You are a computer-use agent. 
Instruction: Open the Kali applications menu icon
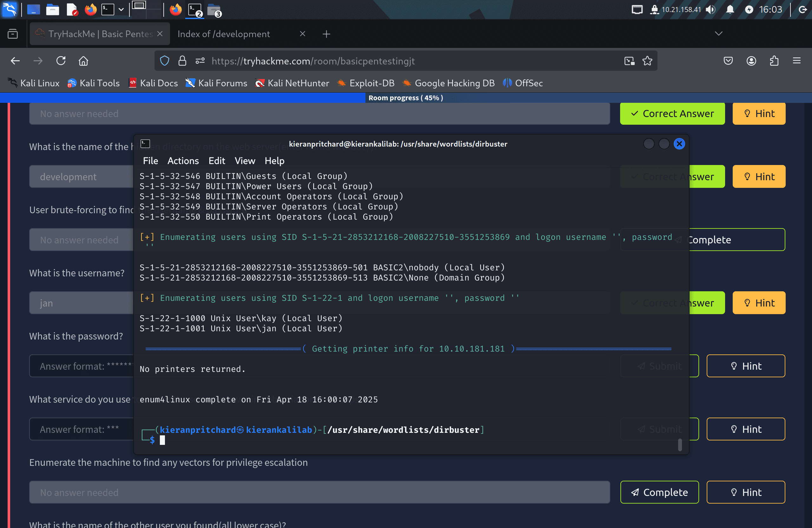[x=9, y=9]
